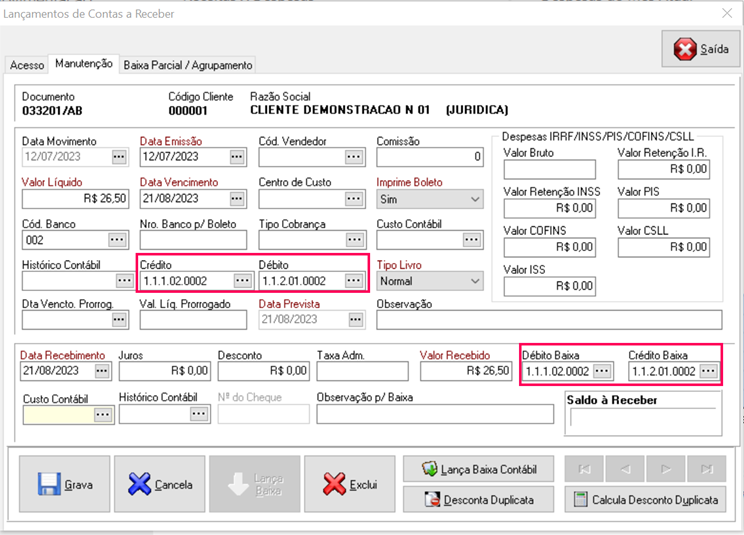The width and height of the screenshot is (744, 535).
Task: Open Baixa Parcial / Agrupamento tab
Action: pyautogui.click(x=188, y=65)
